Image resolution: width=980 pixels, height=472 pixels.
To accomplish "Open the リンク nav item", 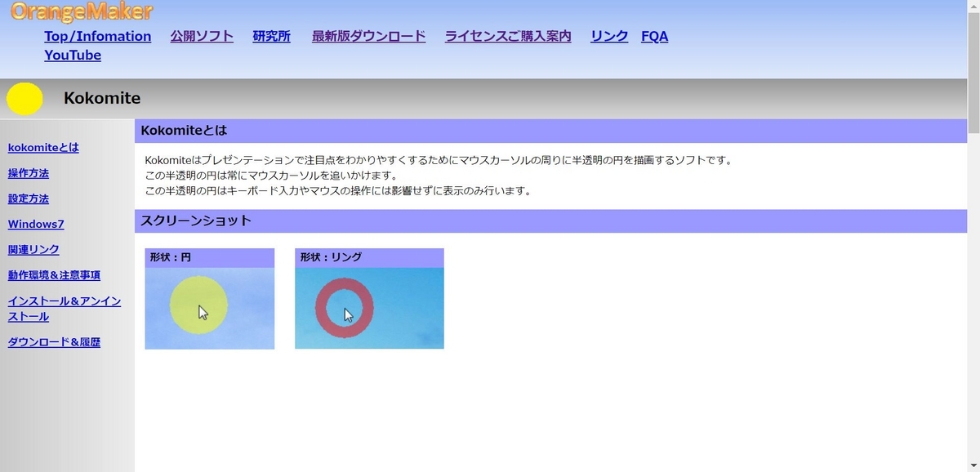I will (609, 36).
